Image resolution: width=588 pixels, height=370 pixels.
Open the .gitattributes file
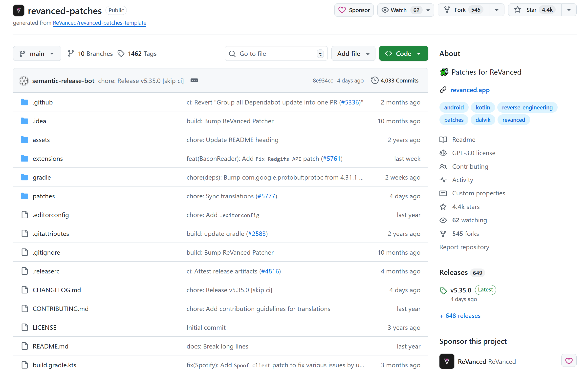coord(51,234)
